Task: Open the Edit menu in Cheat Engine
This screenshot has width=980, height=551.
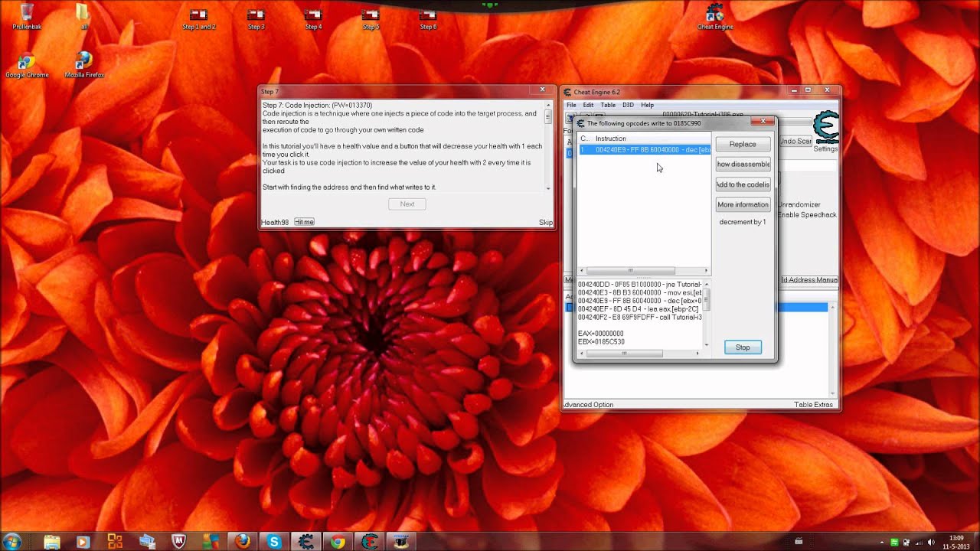Action: click(x=588, y=105)
